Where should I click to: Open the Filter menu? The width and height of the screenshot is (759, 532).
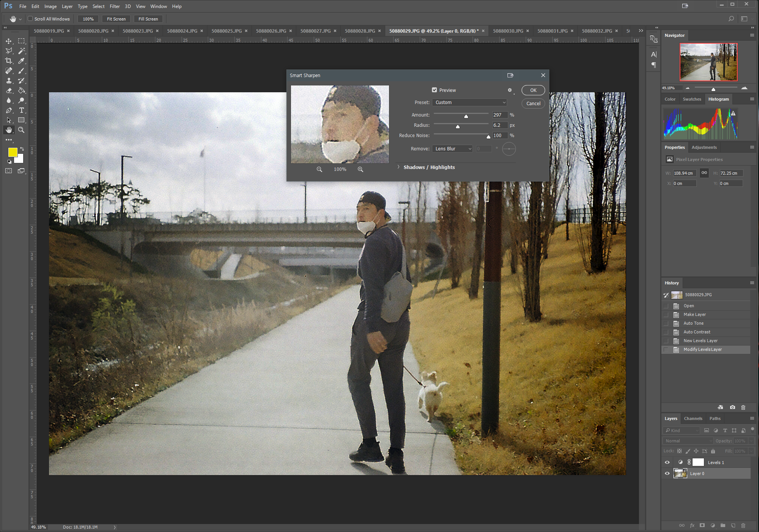(x=114, y=6)
